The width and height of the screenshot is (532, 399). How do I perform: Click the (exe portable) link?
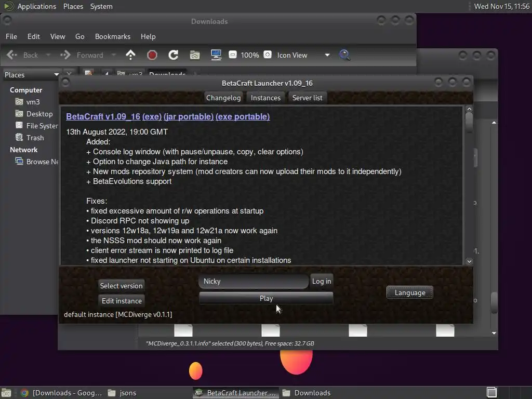pyautogui.click(x=243, y=116)
